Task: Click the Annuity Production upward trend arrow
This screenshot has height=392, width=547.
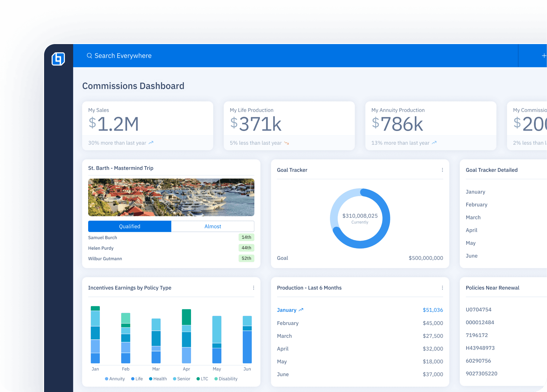Action: tap(434, 143)
